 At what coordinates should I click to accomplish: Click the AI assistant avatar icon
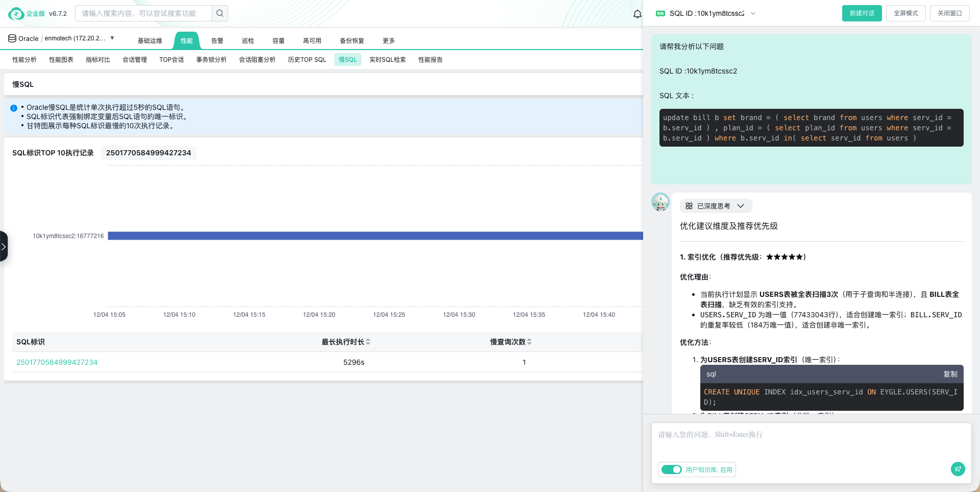click(x=660, y=202)
